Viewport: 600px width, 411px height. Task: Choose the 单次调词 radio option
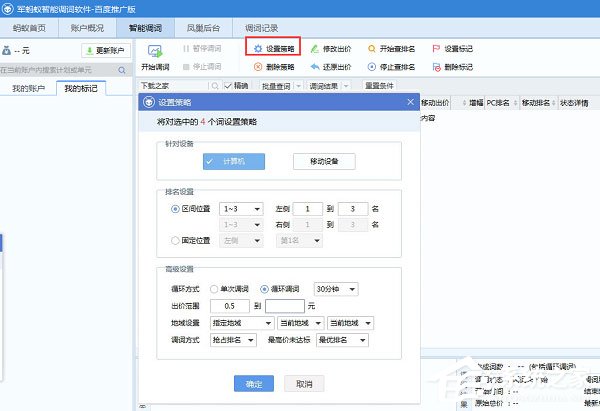coord(214,289)
